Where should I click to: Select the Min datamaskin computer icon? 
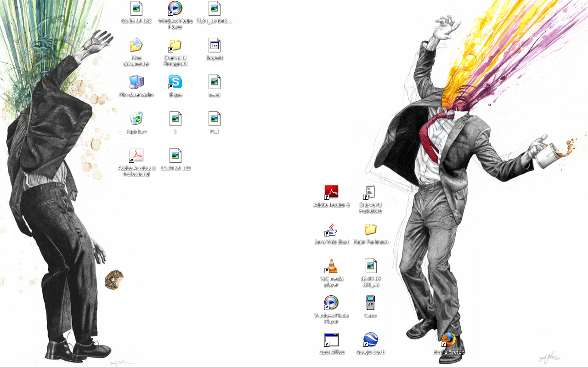[x=136, y=82]
